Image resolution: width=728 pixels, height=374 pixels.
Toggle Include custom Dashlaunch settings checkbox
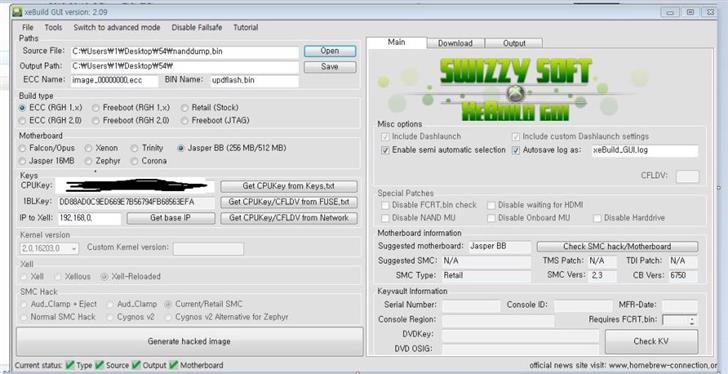click(516, 137)
